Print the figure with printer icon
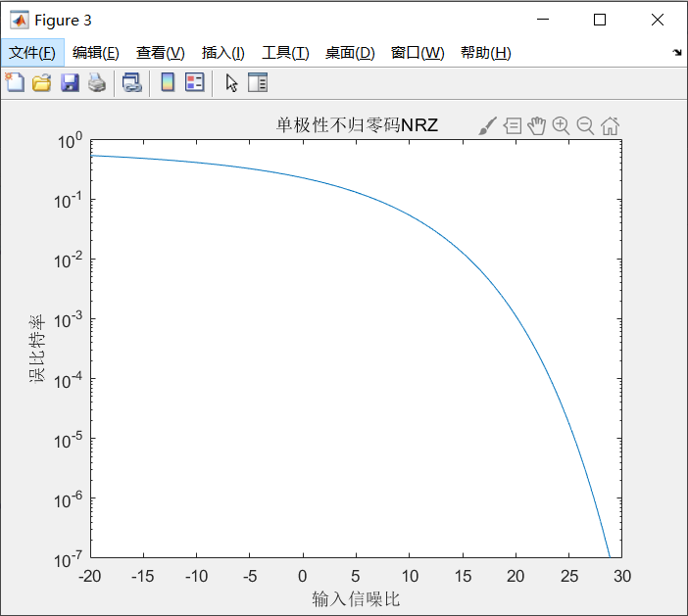 point(97,82)
